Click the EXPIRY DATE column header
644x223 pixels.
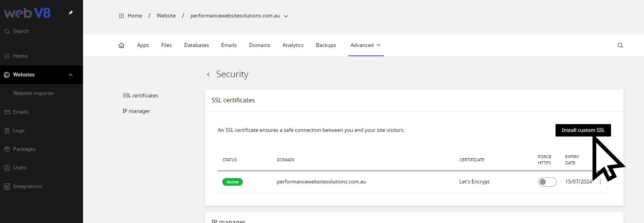pos(572,160)
